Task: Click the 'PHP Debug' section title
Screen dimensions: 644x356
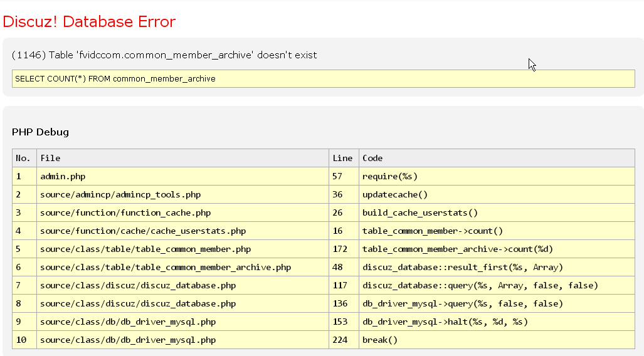Action: coord(40,132)
